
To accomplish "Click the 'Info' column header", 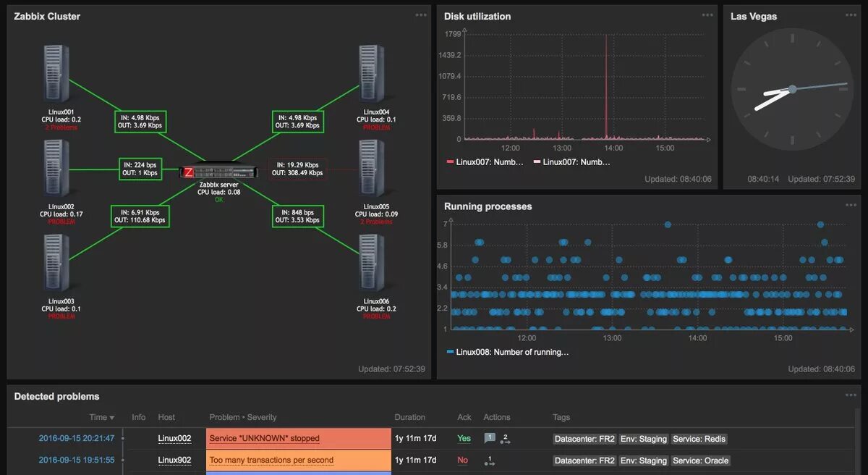I will pyautogui.click(x=139, y=417).
